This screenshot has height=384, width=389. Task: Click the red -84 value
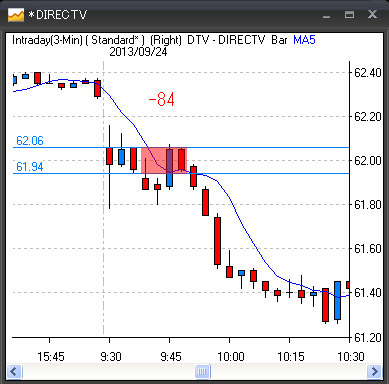click(161, 99)
